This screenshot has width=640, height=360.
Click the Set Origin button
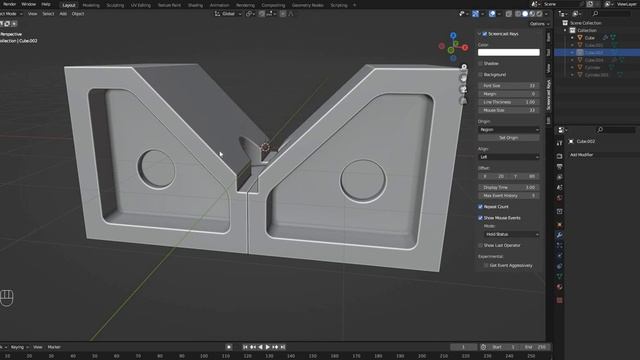(509, 138)
